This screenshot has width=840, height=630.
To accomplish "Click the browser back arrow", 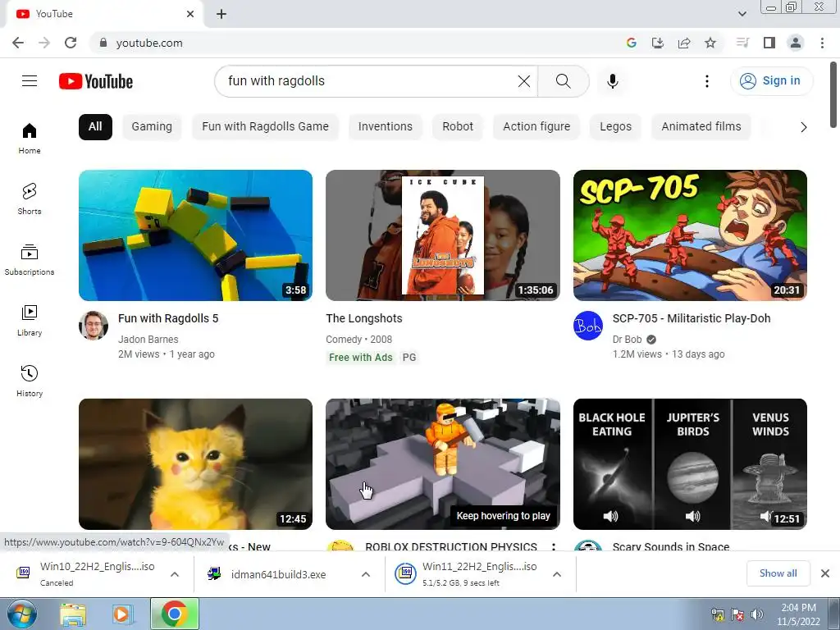I will 18,43.
